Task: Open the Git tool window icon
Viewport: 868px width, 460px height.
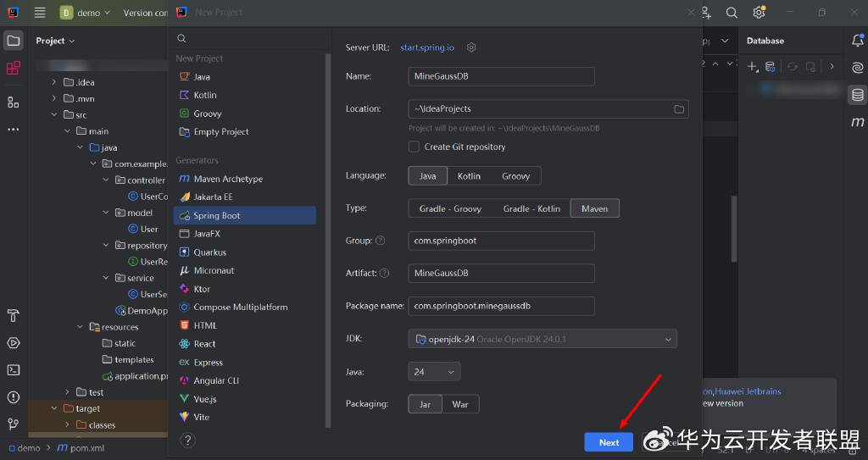Action: click(14, 424)
